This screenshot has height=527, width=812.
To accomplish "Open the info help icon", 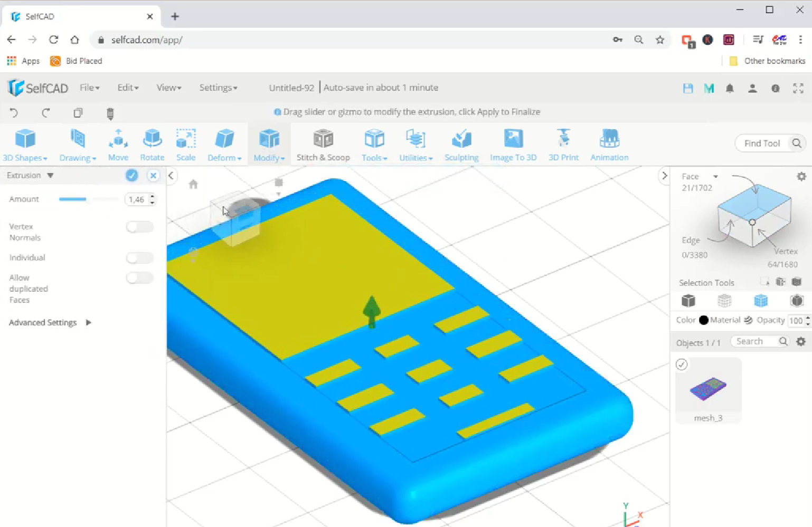I will click(x=776, y=88).
